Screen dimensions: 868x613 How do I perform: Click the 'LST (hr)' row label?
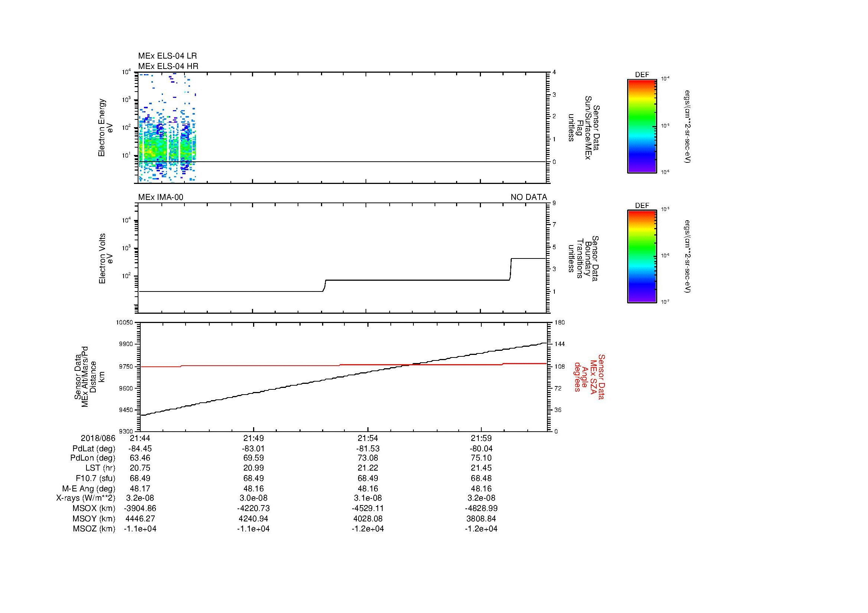pyautogui.click(x=100, y=468)
